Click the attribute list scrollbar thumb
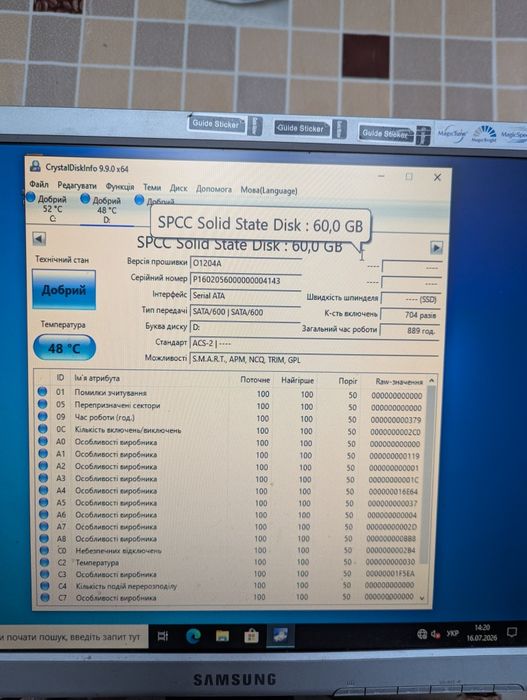 427,473
